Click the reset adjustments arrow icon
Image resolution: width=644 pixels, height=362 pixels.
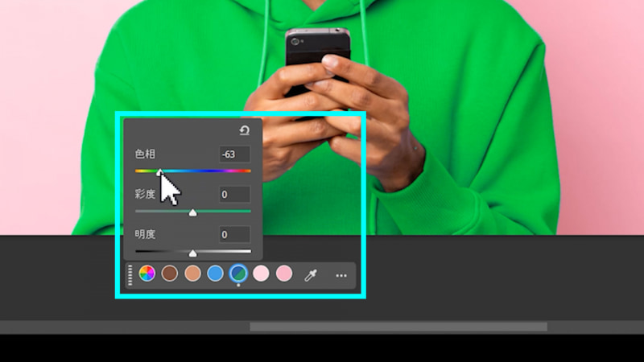pos(245,130)
